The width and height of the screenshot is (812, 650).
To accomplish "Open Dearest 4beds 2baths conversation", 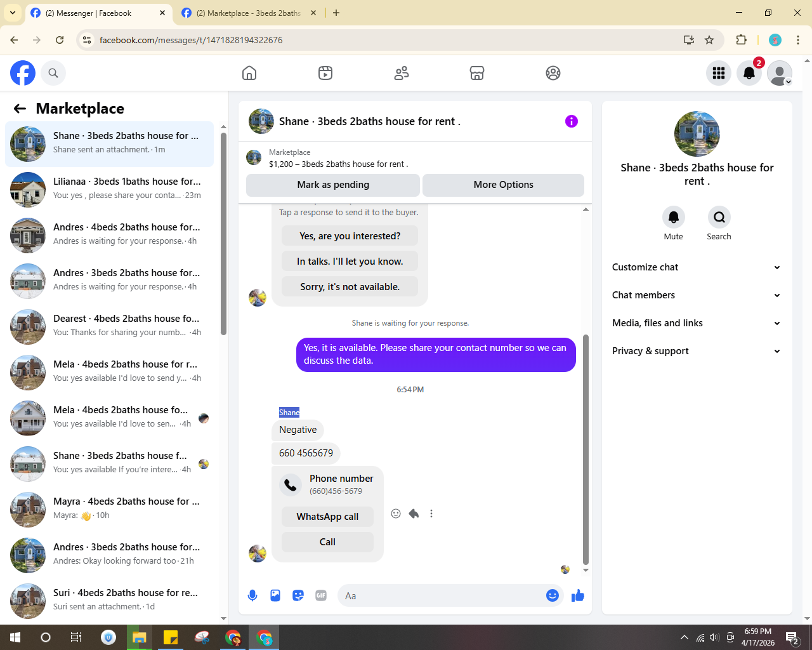I will click(109, 326).
